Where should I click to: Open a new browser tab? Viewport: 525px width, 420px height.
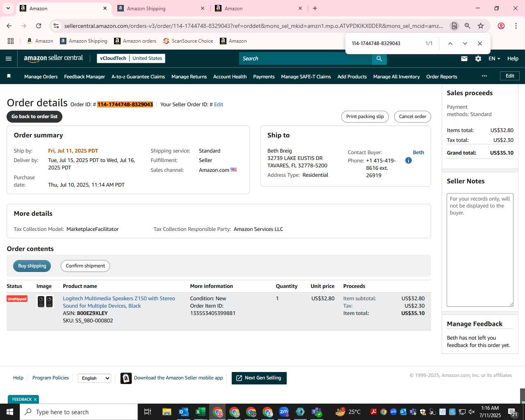315,8
